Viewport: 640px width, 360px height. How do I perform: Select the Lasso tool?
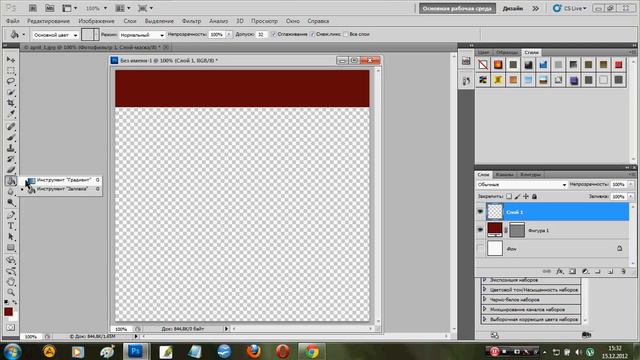click(11, 81)
